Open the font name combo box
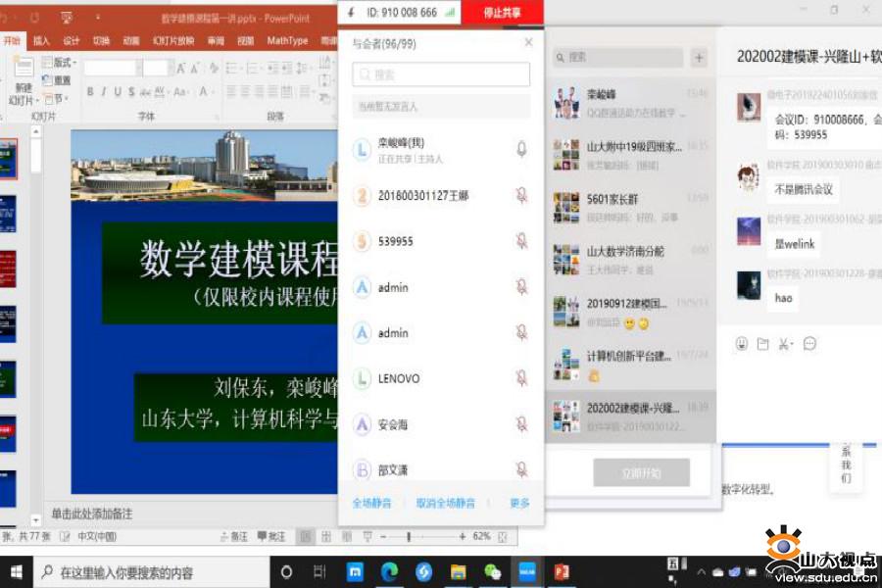Screen dimensions: 882x588 pyautogui.click(x=110, y=69)
